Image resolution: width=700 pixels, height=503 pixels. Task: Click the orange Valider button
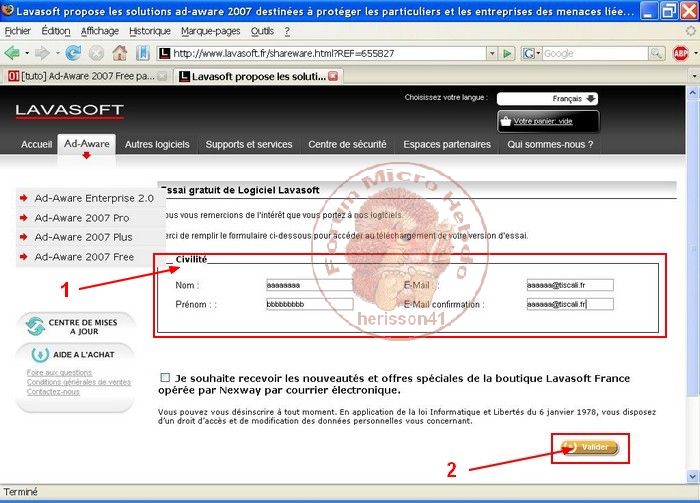pyautogui.click(x=590, y=447)
